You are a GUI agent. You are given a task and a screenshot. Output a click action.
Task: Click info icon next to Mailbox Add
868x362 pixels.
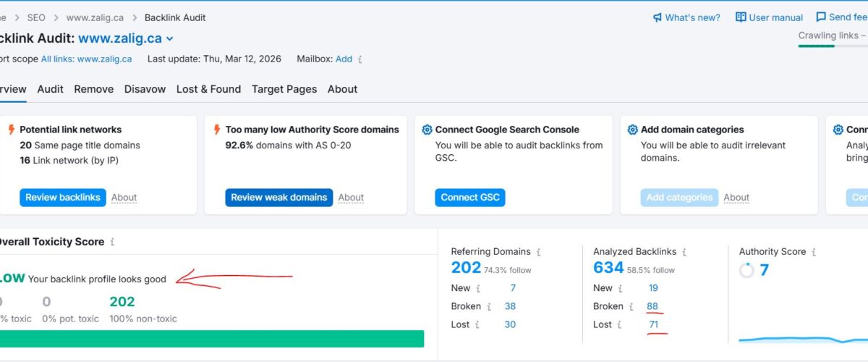click(x=360, y=59)
